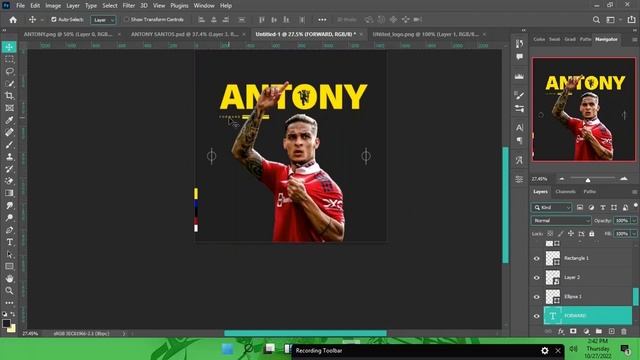This screenshot has height=360, width=640.
Task: Select the Move tool
Action: [x=9, y=47]
